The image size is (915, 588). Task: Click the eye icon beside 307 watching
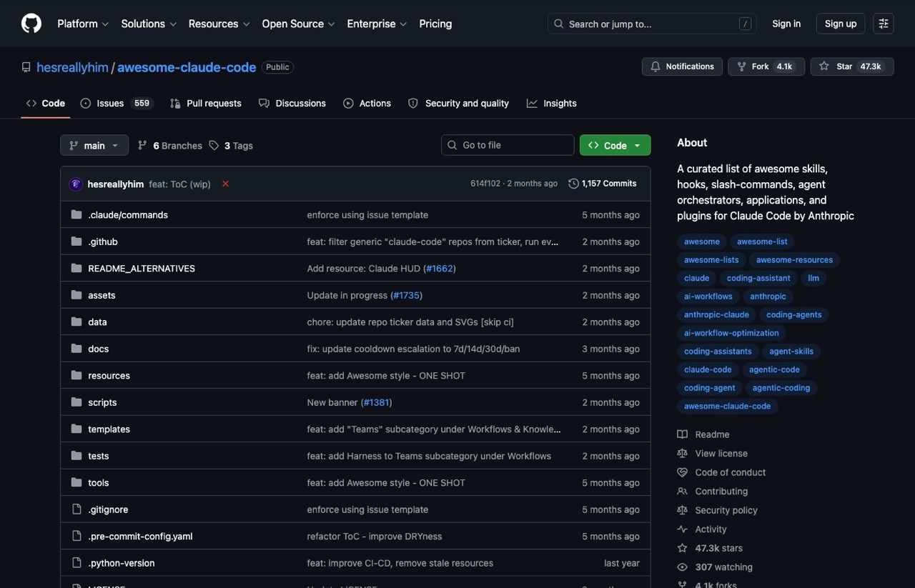point(682,567)
